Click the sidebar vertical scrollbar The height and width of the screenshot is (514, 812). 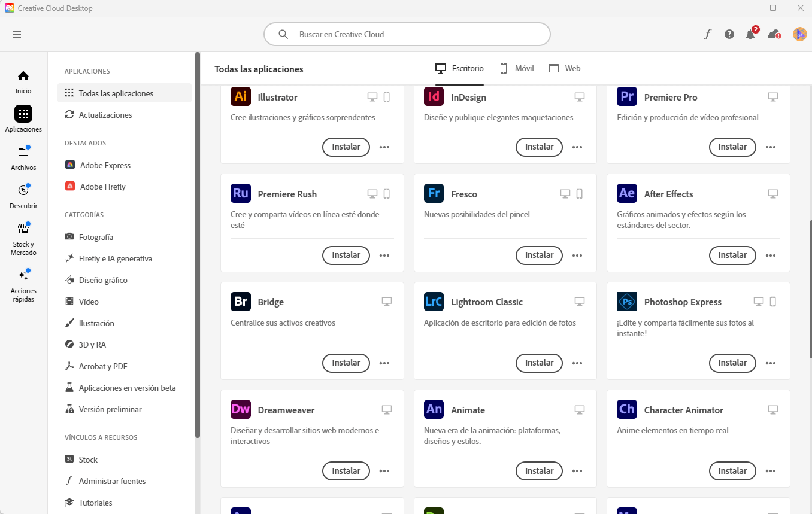click(198, 245)
